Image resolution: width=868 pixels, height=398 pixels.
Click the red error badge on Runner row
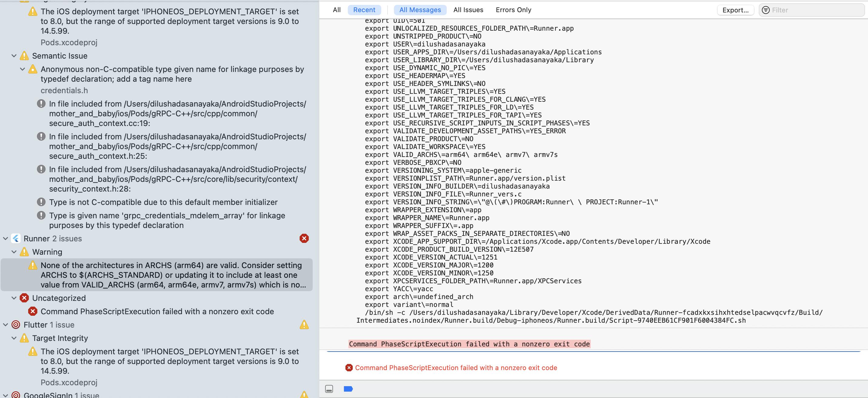point(304,238)
